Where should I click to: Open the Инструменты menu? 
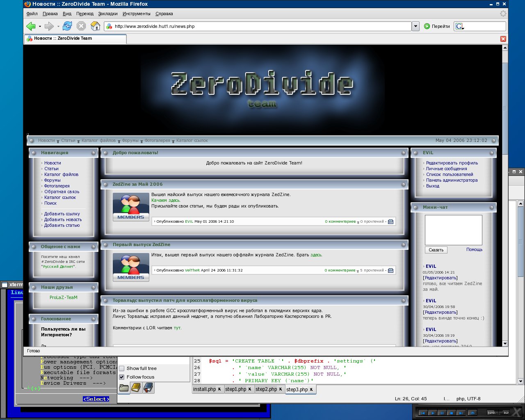point(137,14)
